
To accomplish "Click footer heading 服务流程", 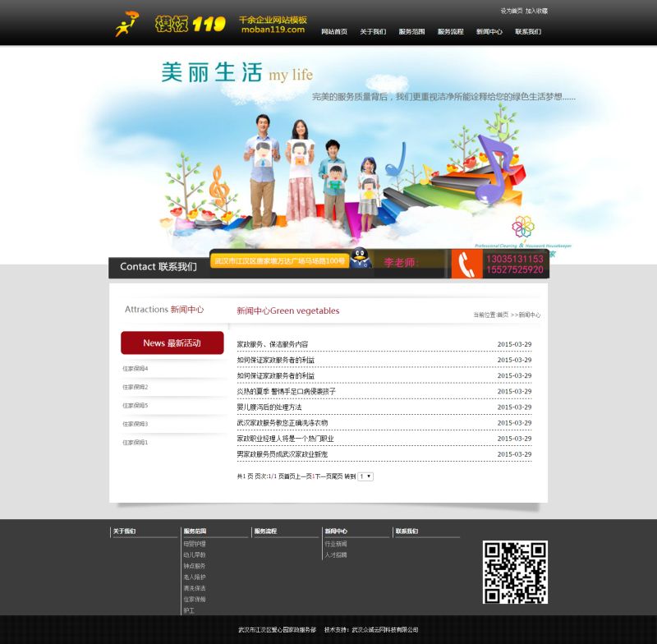I will pyautogui.click(x=265, y=531).
